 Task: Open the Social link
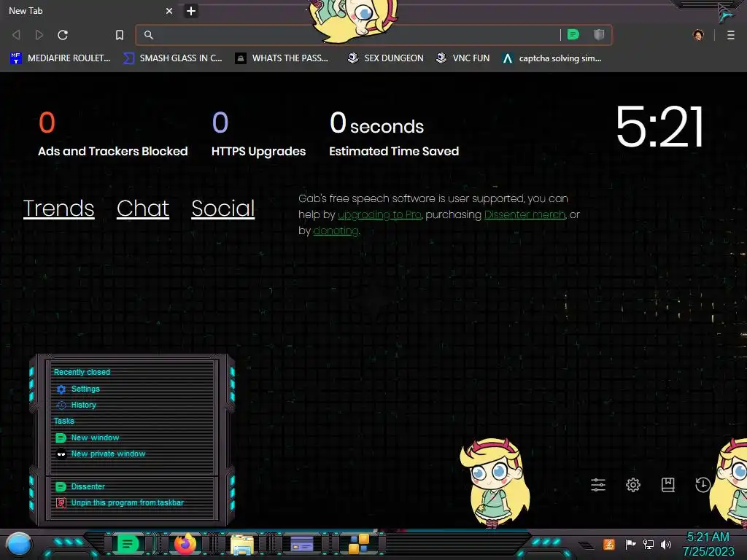223,209
